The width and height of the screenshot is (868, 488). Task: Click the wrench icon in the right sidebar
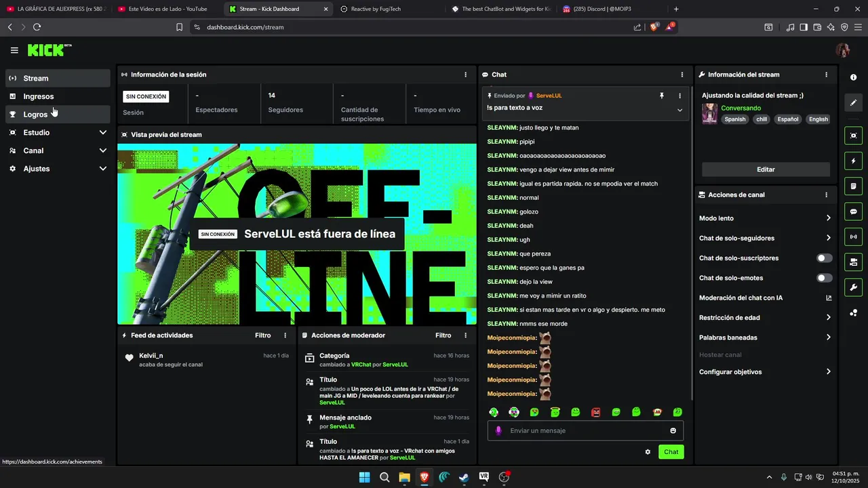(x=853, y=287)
